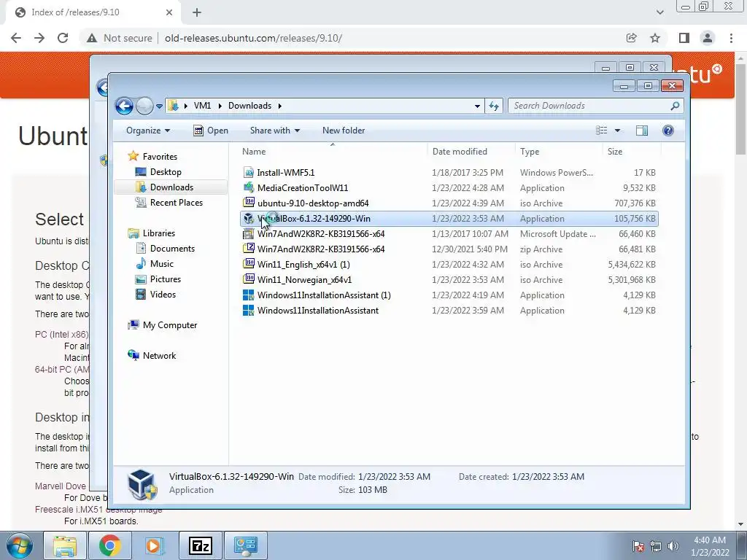Select My Computer in navigation pane
747x560 pixels.
[x=169, y=325]
